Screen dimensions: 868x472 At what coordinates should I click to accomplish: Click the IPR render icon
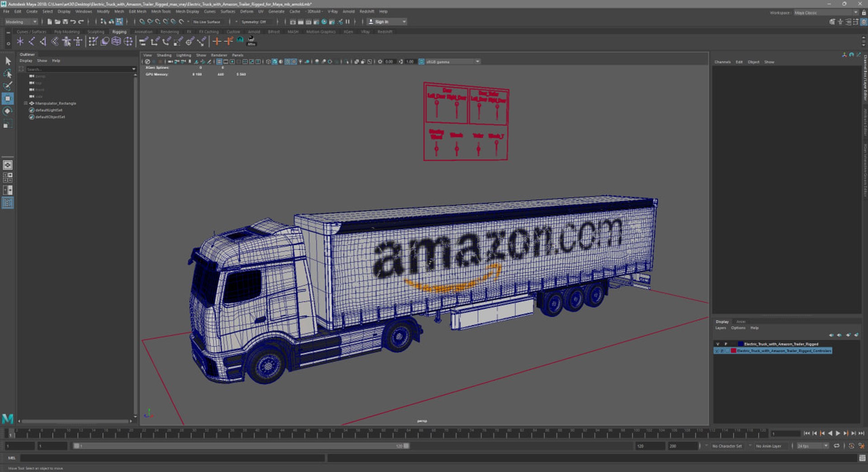point(308,22)
